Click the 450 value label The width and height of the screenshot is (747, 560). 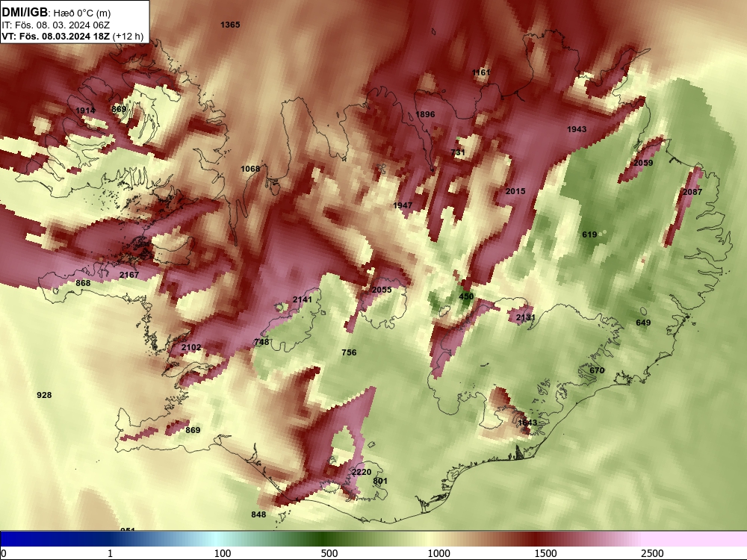click(466, 296)
